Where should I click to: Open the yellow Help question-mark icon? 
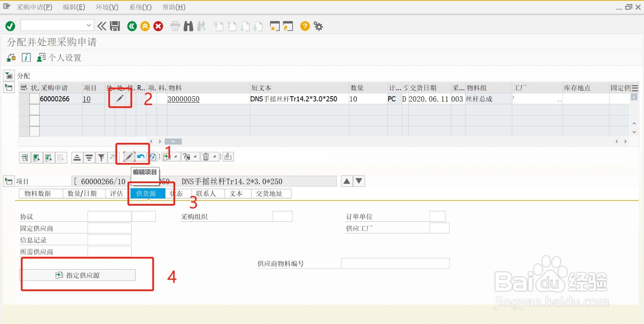tap(305, 26)
